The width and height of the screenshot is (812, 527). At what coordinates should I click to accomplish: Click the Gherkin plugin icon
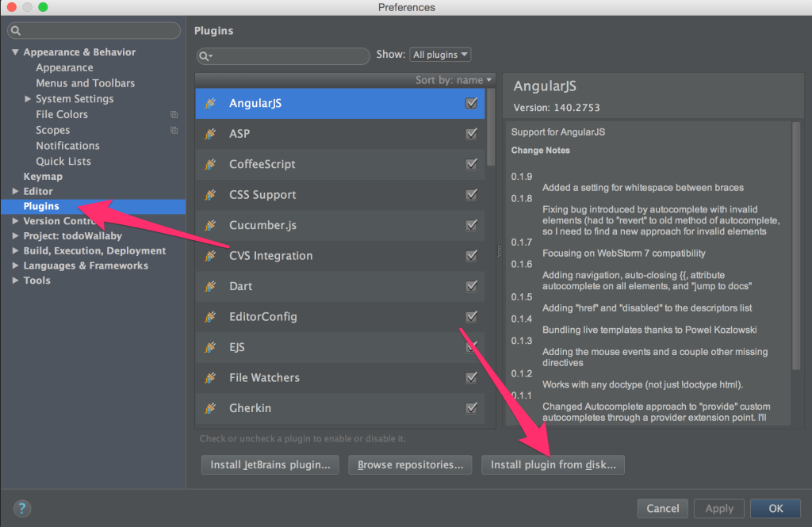[x=210, y=408]
